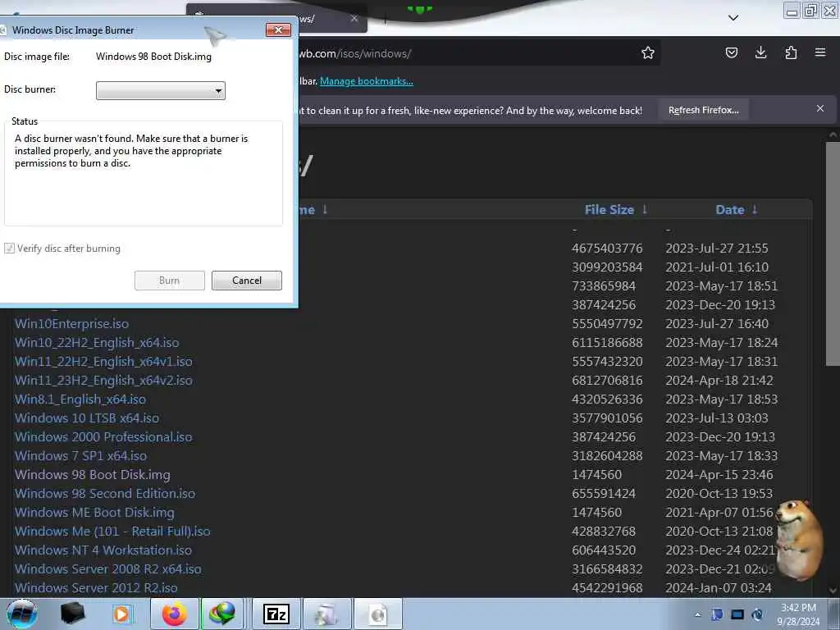The image size is (840, 630).
Task: Open the Manage bookmarks link
Action: tap(367, 81)
